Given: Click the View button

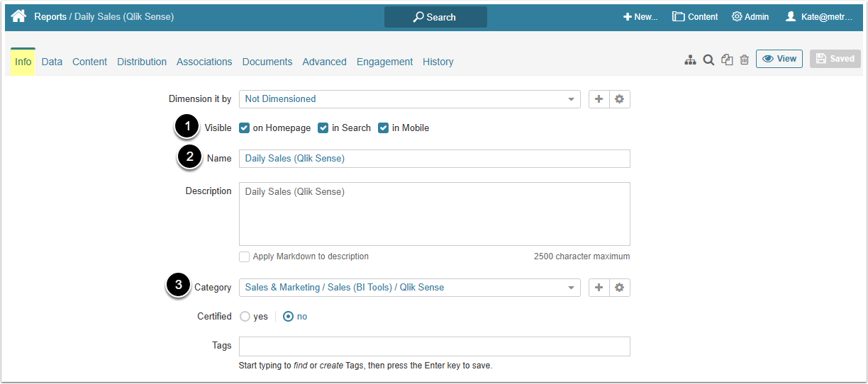Looking at the screenshot, I should click(x=779, y=59).
